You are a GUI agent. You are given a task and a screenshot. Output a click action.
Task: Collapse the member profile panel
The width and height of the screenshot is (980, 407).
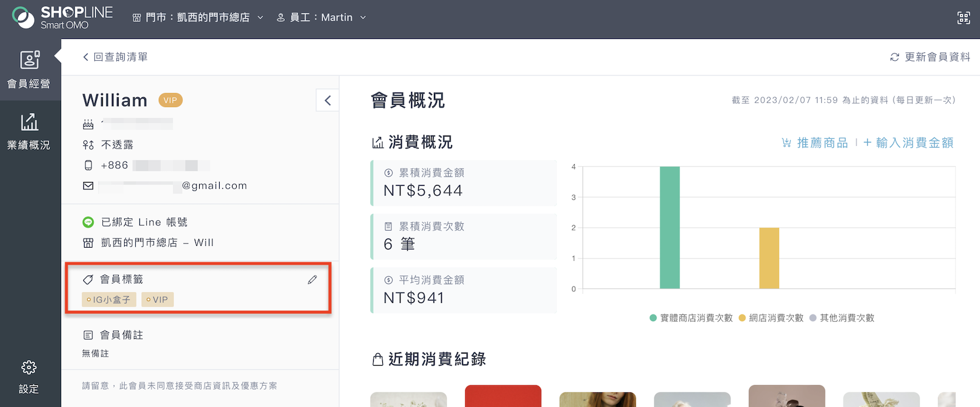pos(327,100)
